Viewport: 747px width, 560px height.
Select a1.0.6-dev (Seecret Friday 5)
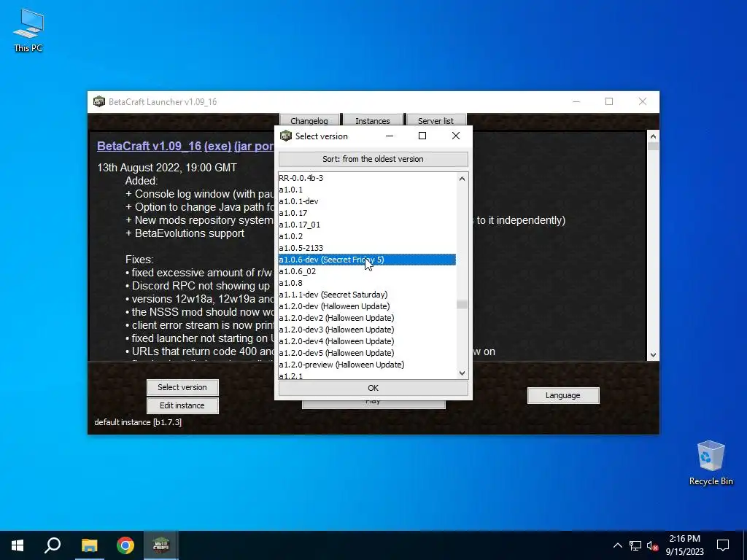tap(367, 260)
